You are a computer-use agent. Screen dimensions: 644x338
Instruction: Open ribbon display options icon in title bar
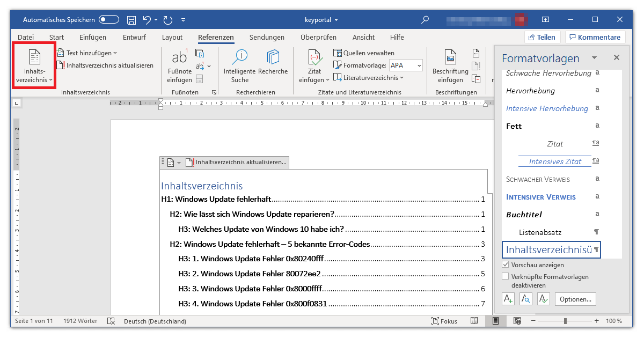[545, 20]
